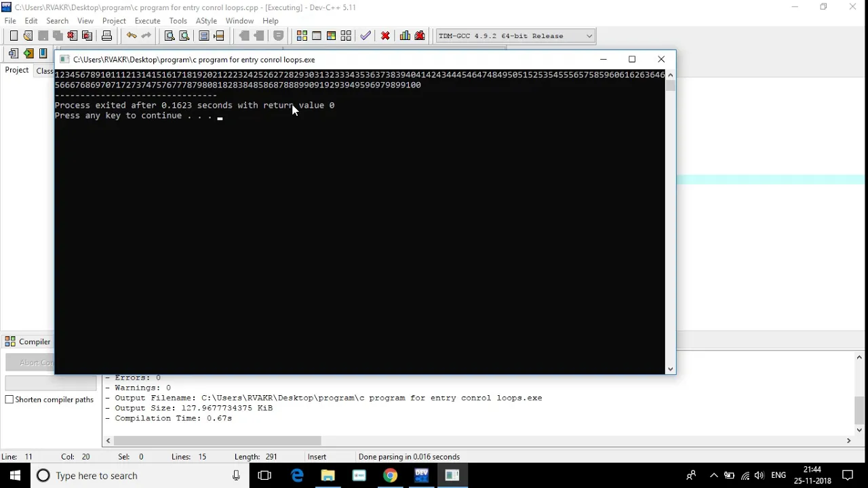Open the AStyle menu

[x=206, y=21]
